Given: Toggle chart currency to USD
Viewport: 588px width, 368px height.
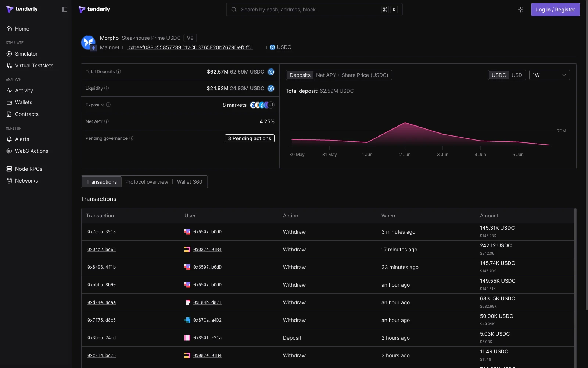Looking at the screenshot, I should [x=517, y=75].
